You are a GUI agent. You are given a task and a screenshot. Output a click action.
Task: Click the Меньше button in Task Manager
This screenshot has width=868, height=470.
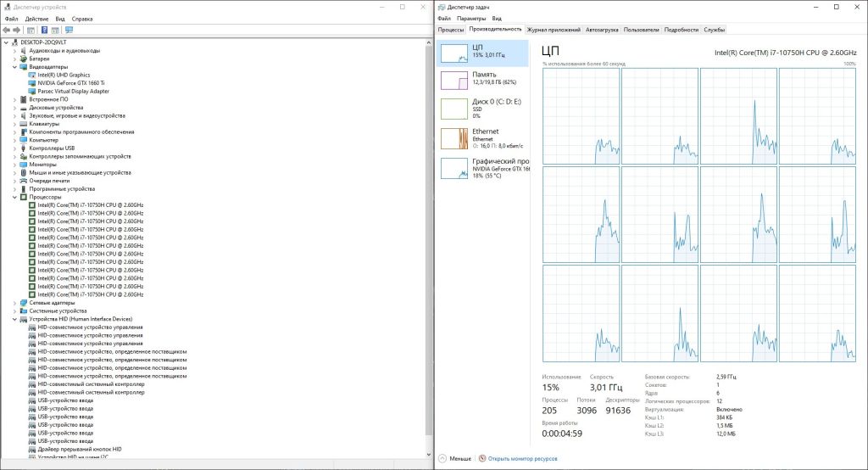click(x=455, y=458)
